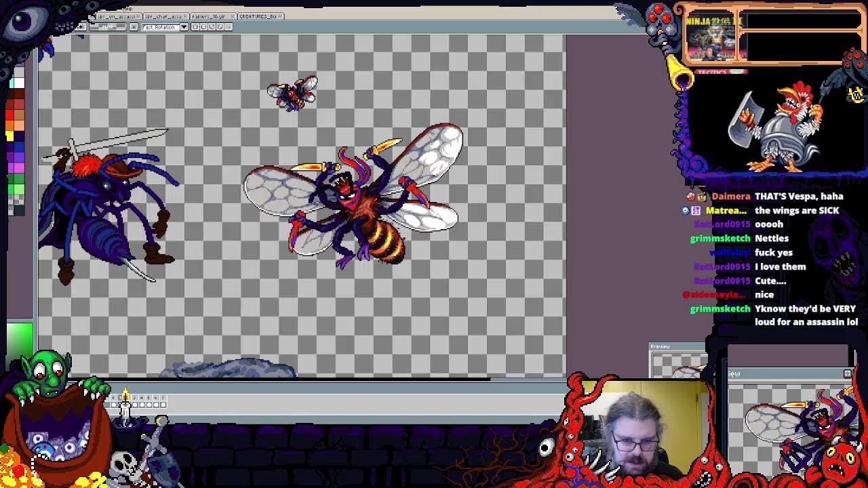Click the second icon right of Fast Rotation

203,27
